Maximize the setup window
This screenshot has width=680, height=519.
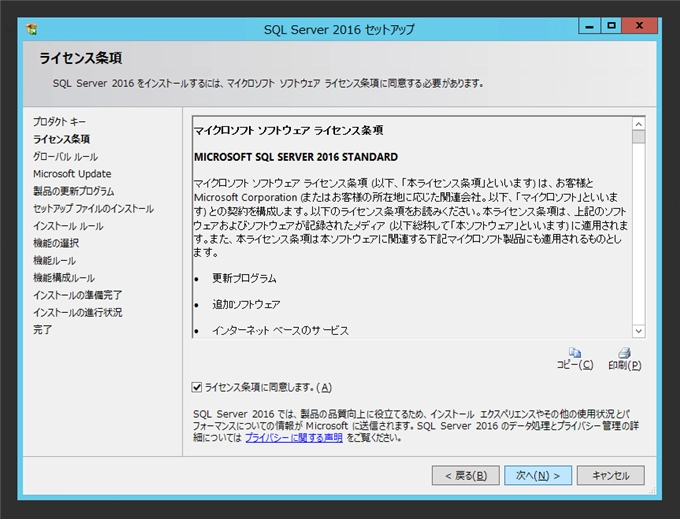click(611, 26)
